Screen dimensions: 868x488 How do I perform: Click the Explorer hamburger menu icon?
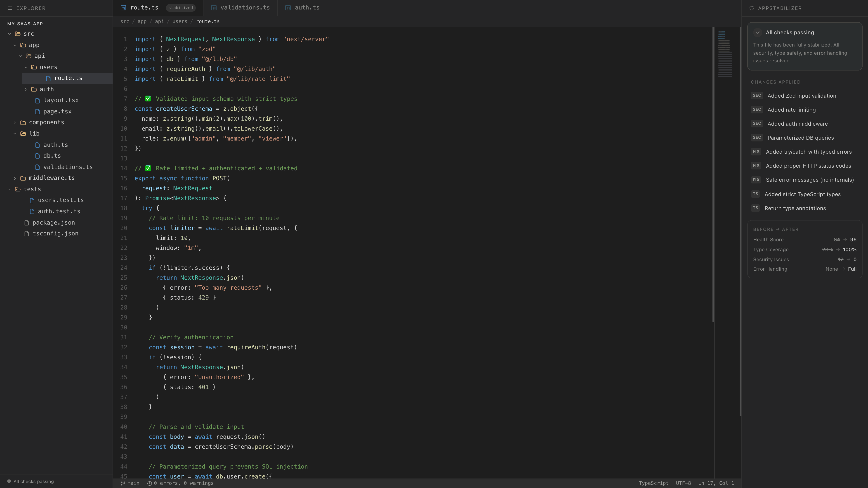[x=10, y=8]
